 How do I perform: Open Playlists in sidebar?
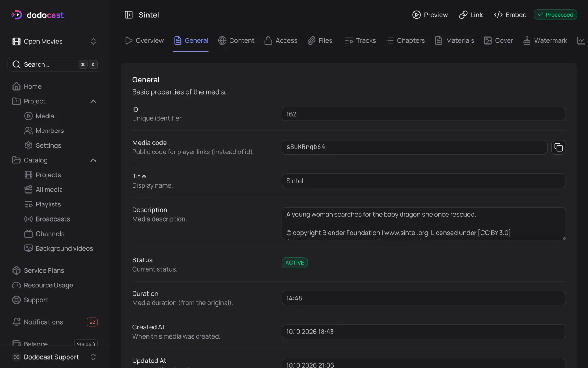click(61, 204)
